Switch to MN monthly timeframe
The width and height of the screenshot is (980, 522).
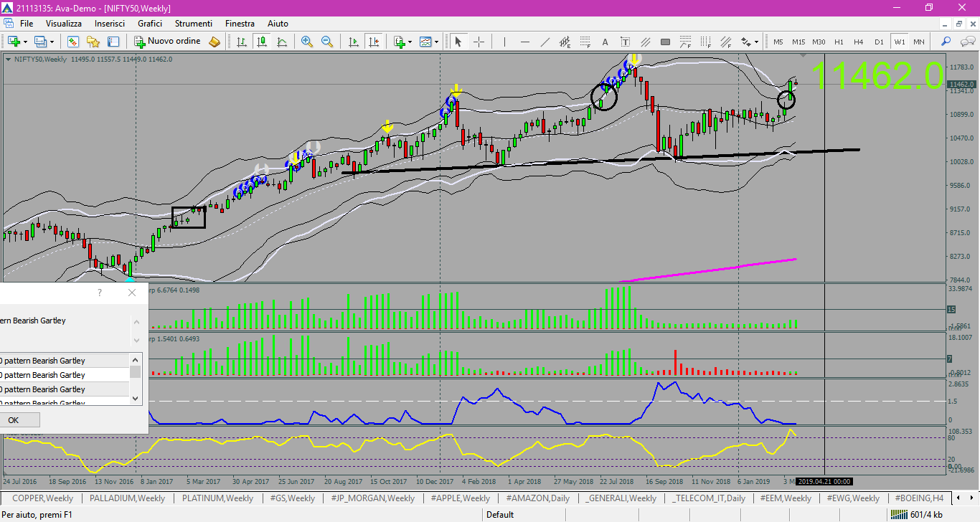tap(919, 42)
